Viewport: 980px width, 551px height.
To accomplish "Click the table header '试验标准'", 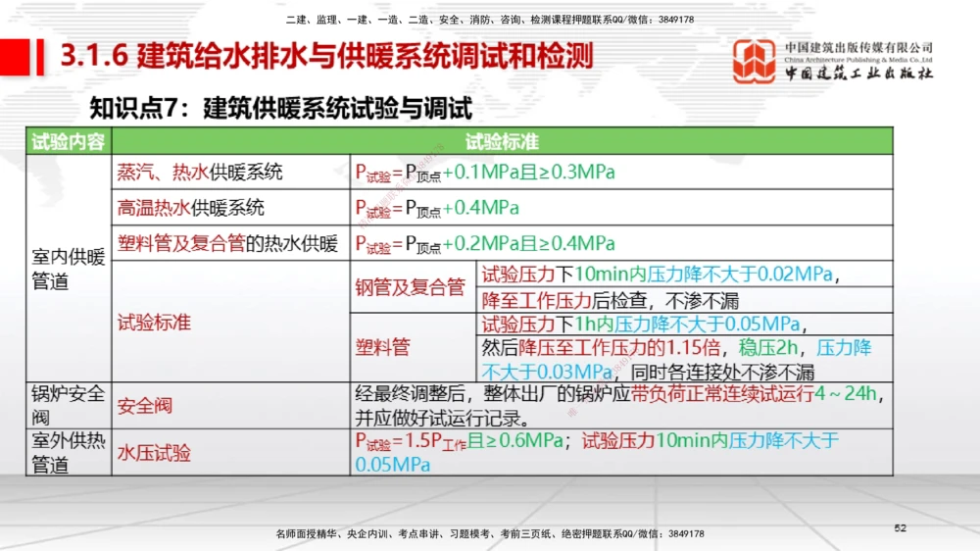I will (502, 142).
